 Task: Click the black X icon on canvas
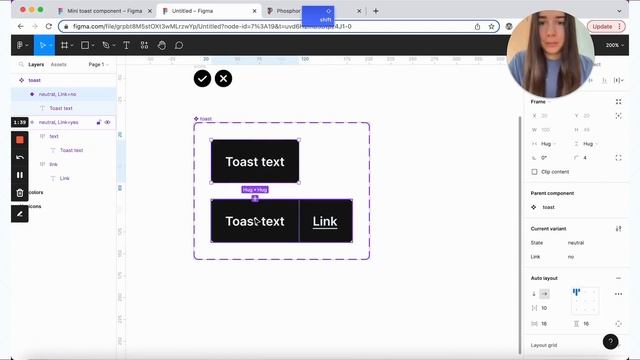(223, 78)
